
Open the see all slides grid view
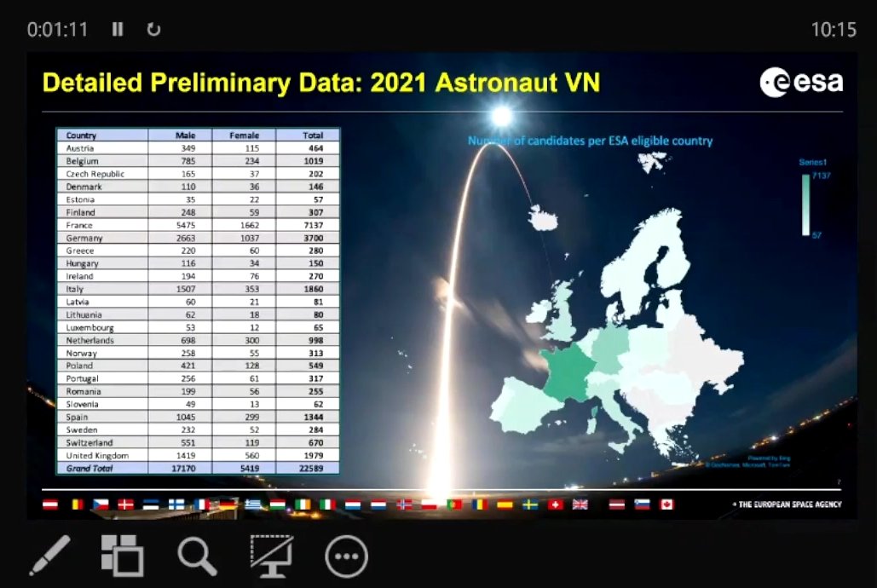(x=123, y=556)
